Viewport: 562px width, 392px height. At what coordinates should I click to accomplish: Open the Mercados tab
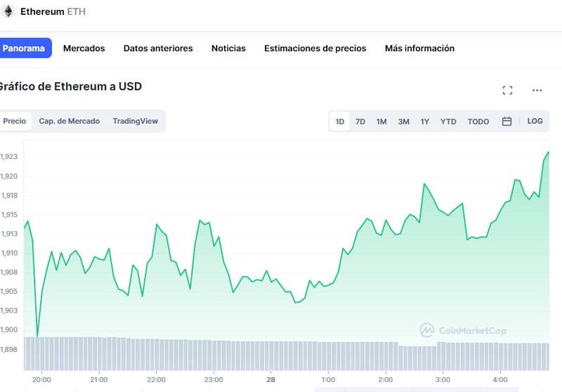click(x=84, y=48)
